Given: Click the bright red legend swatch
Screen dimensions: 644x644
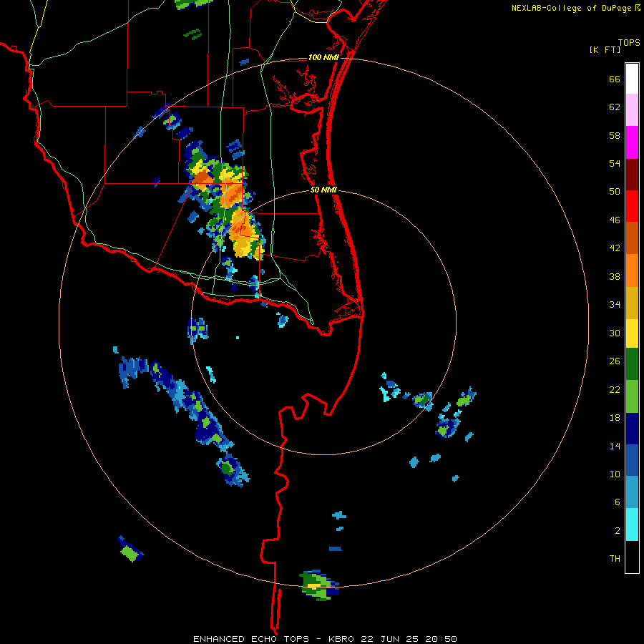Looking at the screenshot, I should pyautogui.click(x=632, y=206).
